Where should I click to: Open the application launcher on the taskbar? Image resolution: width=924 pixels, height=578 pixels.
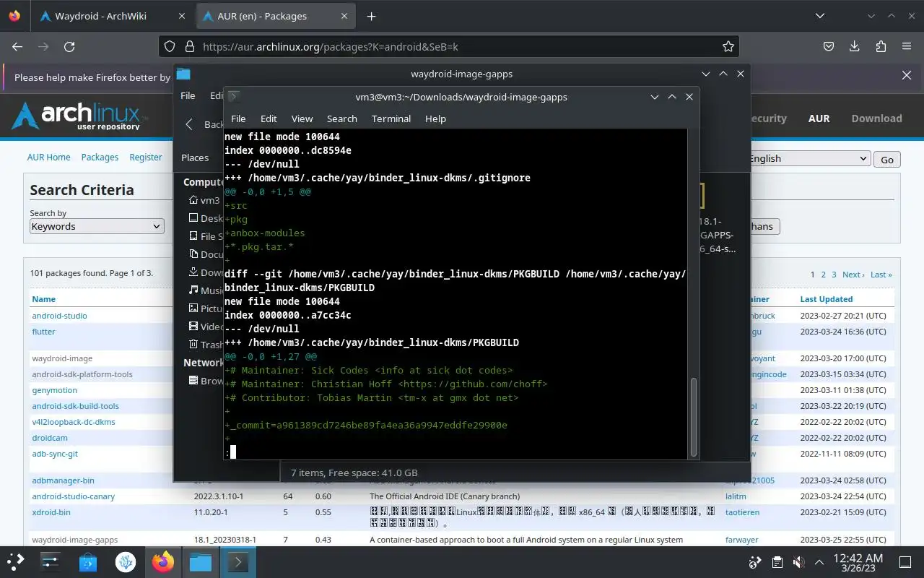coord(16,561)
